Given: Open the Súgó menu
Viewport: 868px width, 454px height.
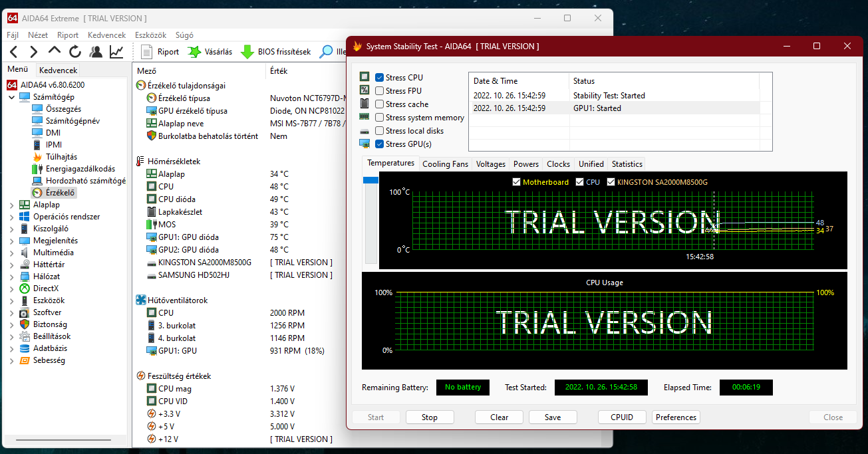Looking at the screenshot, I should pyautogui.click(x=184, y=35).
